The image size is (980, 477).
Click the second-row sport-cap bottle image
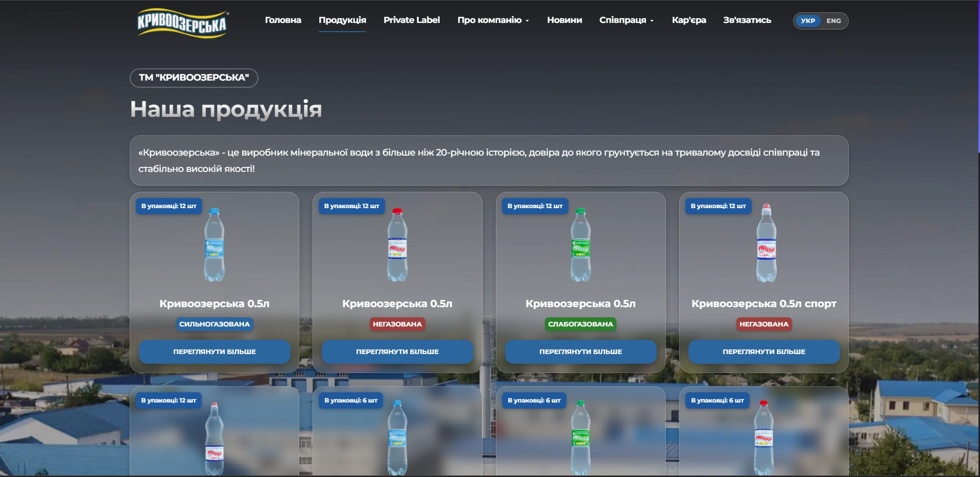214,438
